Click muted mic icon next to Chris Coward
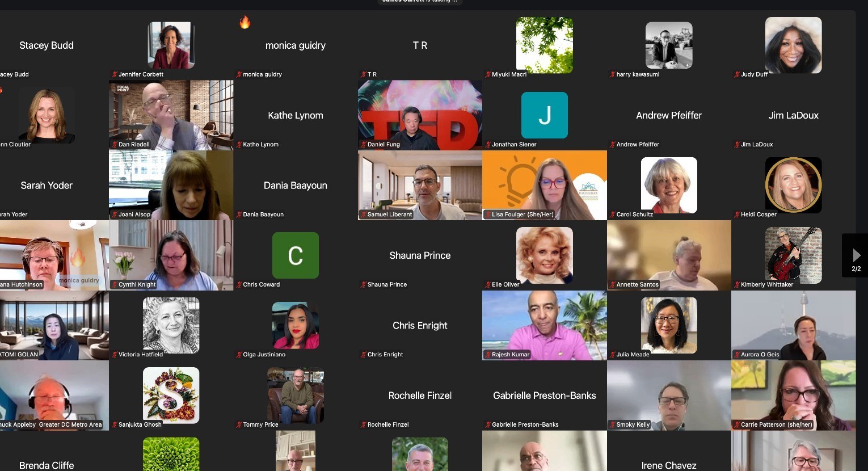The image size is (868, 471). (239, 284)
